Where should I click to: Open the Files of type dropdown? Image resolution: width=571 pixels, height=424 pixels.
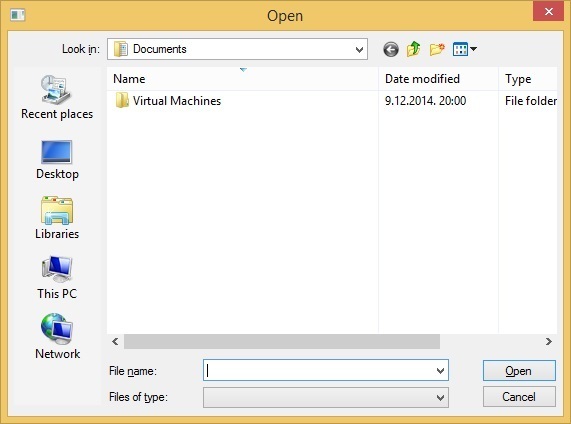(326, 397)
